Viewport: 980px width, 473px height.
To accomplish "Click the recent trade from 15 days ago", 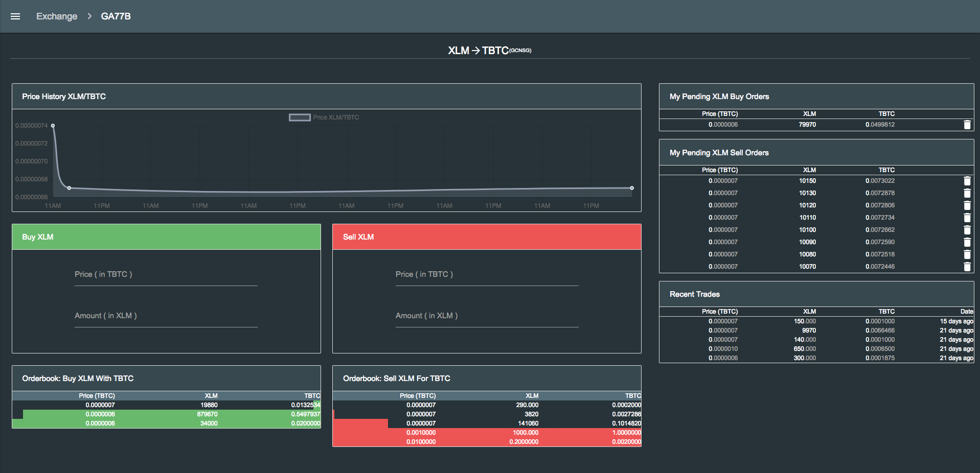I will (x=816, y=321).
